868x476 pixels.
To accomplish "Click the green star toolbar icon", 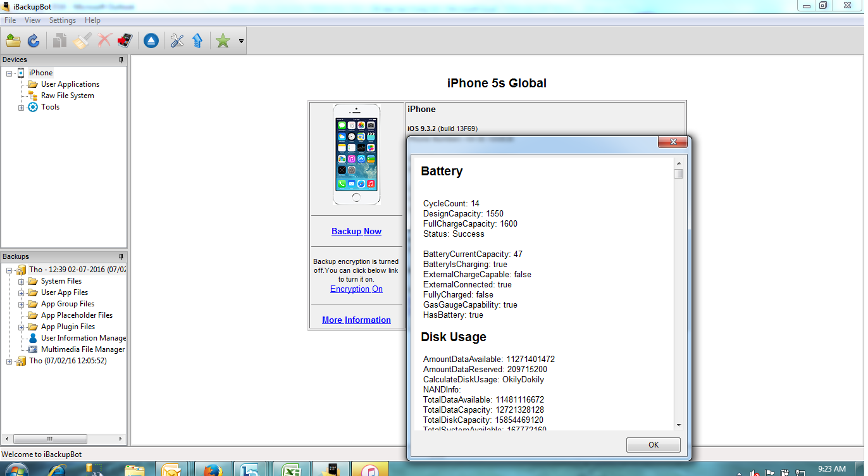I will [x=223, y=41].
